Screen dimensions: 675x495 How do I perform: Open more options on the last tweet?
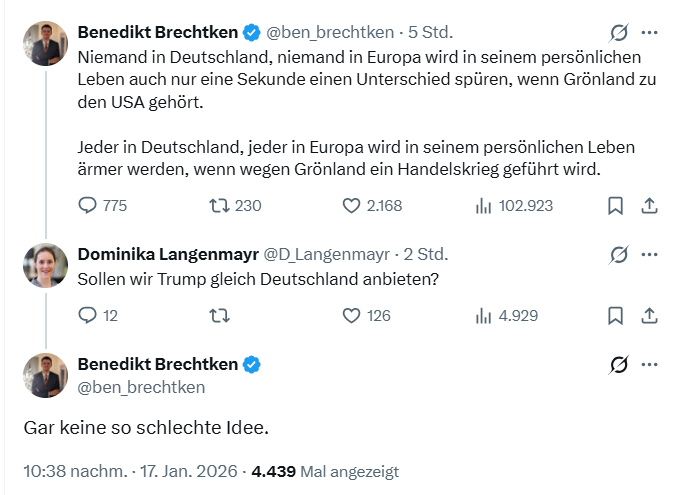(649, 364)
